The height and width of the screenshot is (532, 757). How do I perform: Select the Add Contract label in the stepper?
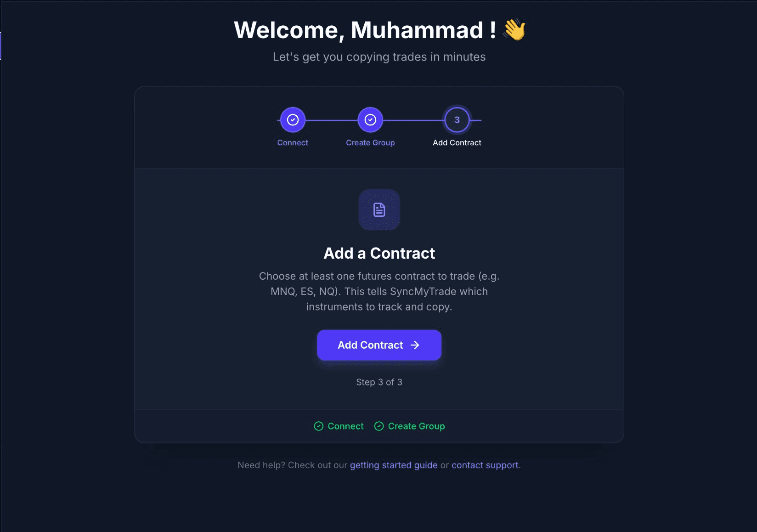pyautogui.click(x=457, y=142)
